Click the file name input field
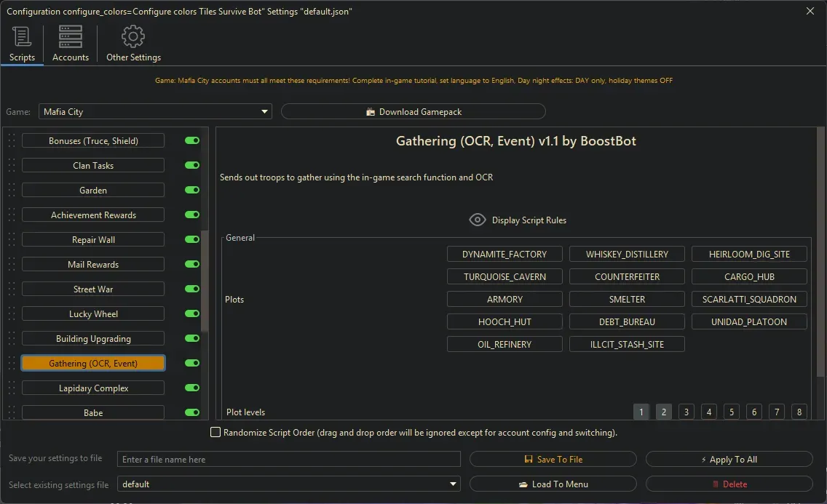Image resolution: width=827 pixels, height=504 pixels. (x=289, y=460)
